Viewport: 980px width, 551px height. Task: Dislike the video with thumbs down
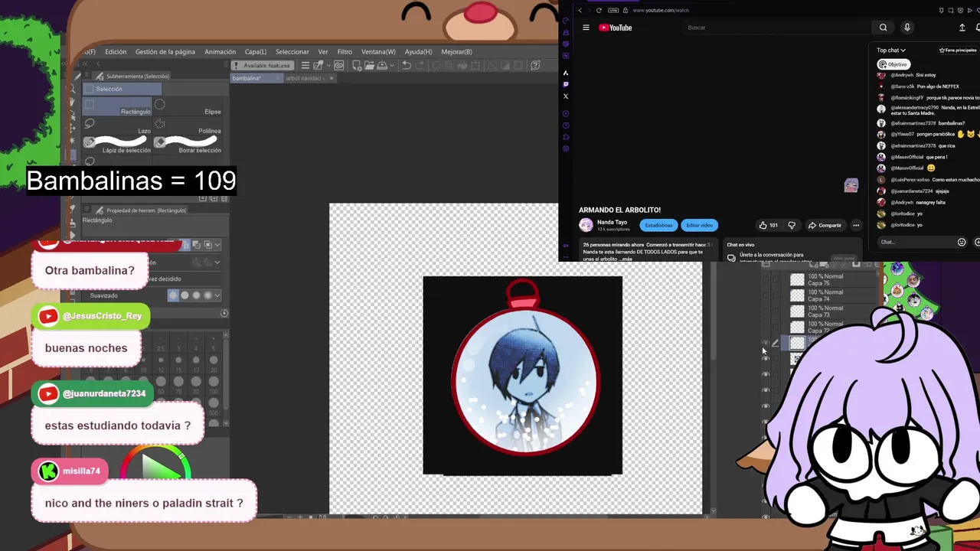point(792,225)
